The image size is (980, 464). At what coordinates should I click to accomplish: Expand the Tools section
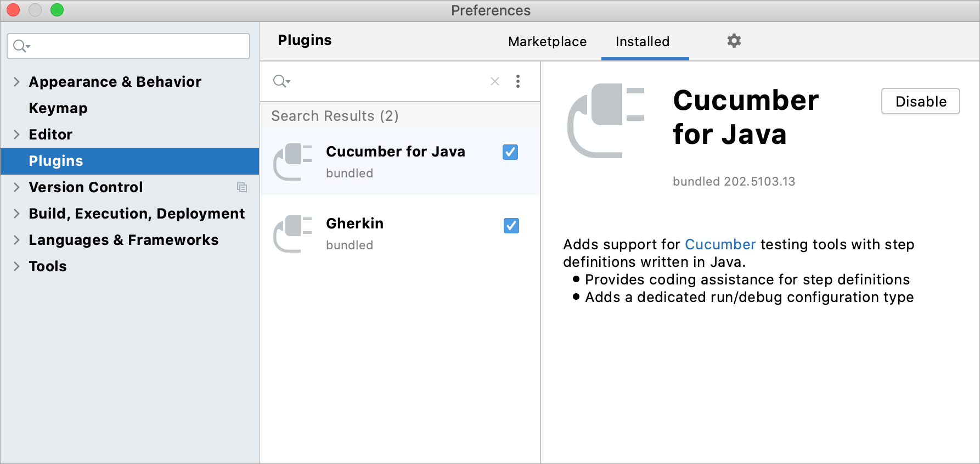[16, 266]
